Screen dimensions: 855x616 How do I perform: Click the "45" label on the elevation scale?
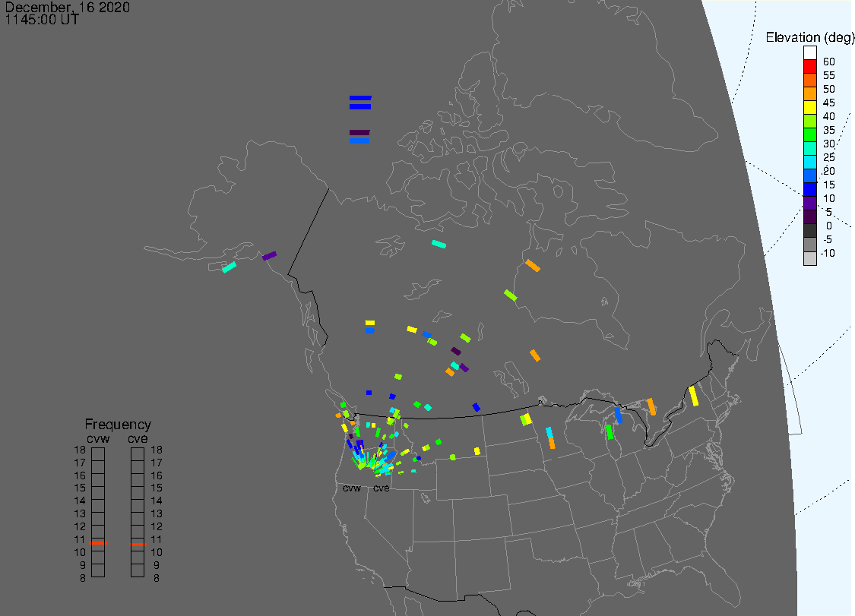point(829,103)
